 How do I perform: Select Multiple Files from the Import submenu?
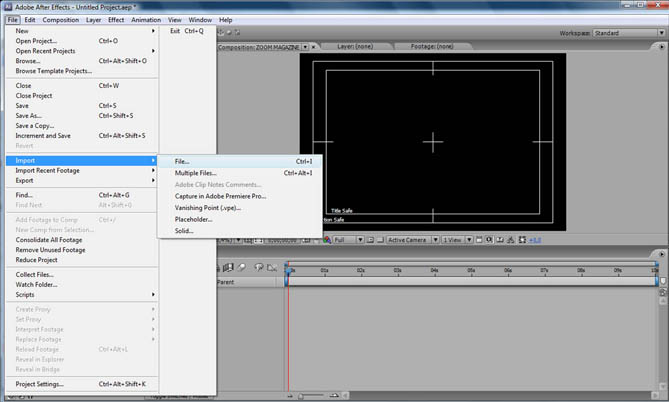[x=195, y=173]
